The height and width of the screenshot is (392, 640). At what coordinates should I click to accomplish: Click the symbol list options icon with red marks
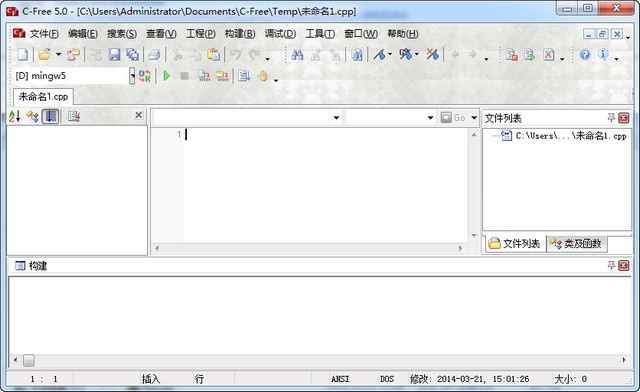(73, 116)
